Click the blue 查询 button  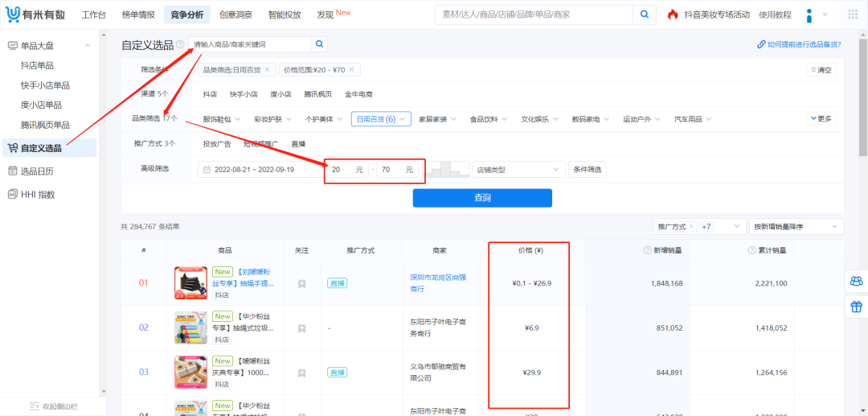click(482, 198)
